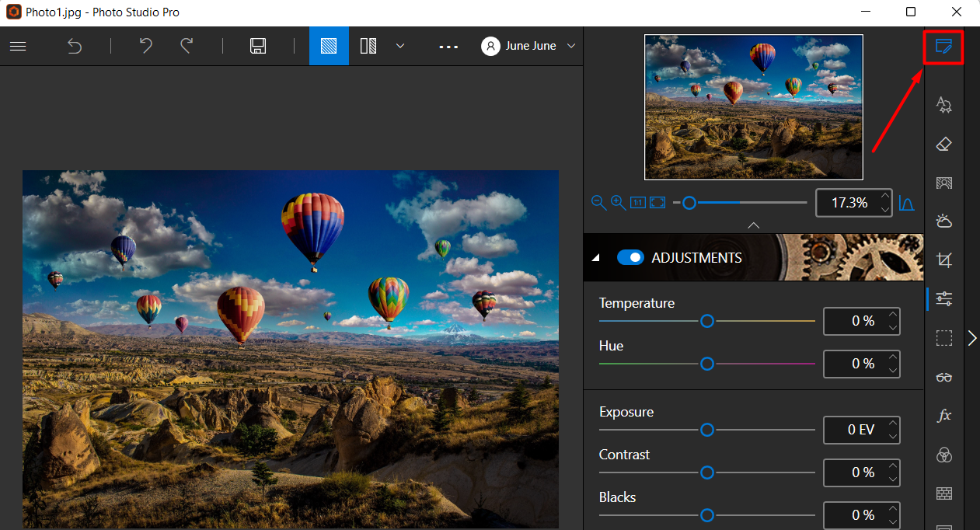Decrease zoom with the 17.3% down arrow

(885, 210)
